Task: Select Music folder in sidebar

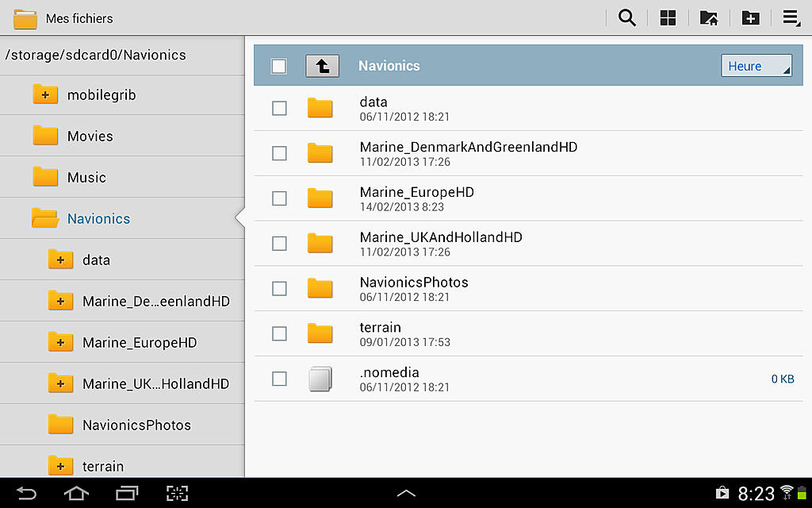Action: 122,177
